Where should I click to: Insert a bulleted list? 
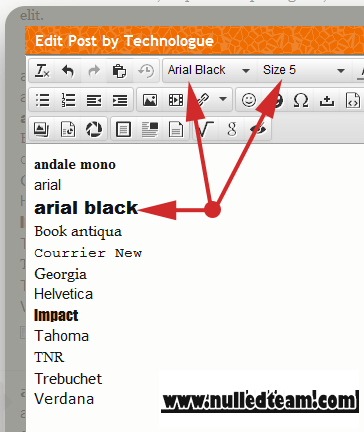42,100
